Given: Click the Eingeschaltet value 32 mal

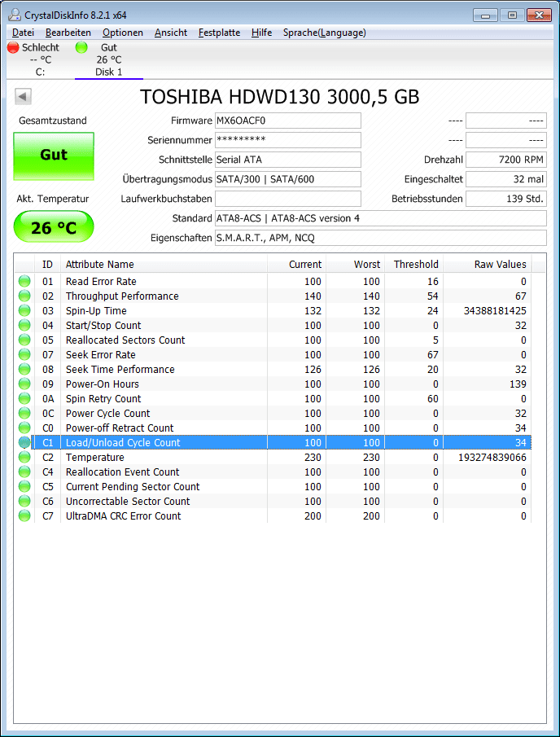Looking at the screenshot, I should 506,179.
